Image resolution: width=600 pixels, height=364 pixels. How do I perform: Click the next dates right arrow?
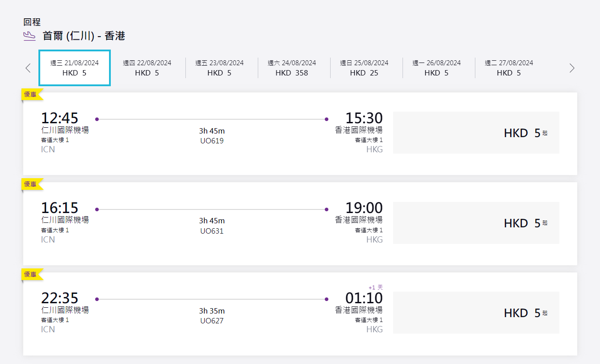tap(572, 68)
